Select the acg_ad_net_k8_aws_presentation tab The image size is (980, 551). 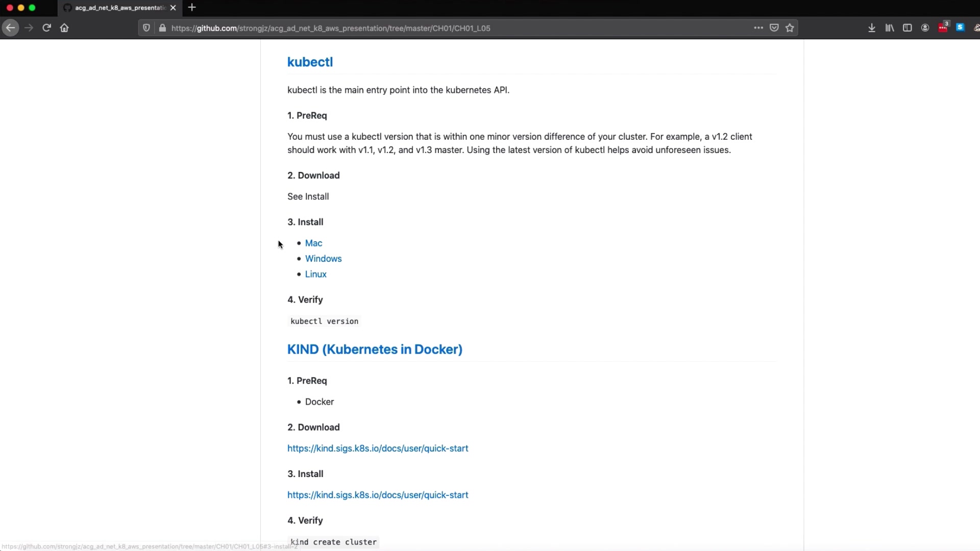[117, 8]
